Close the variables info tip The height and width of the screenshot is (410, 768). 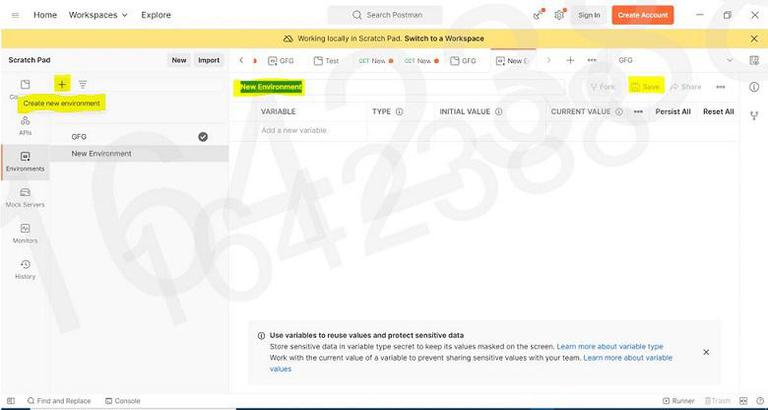tap(706, 352)
